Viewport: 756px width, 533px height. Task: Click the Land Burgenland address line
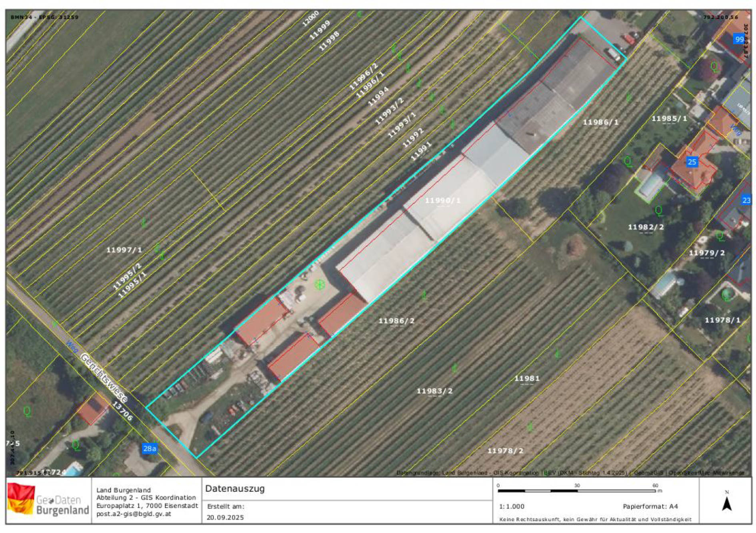124,490
